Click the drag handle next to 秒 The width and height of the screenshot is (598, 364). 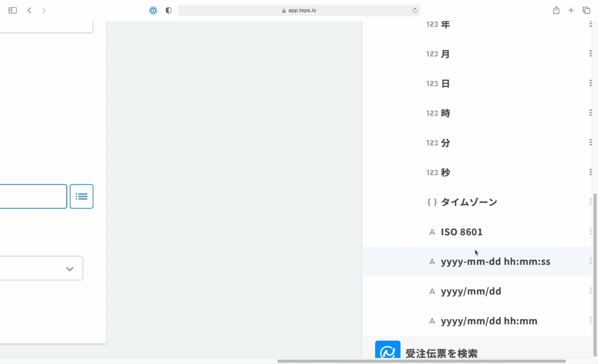(x=591, y=172)
